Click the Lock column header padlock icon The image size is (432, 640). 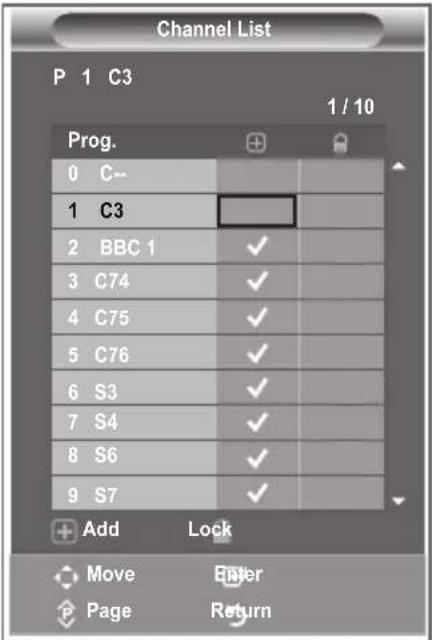tap(340, 144)
